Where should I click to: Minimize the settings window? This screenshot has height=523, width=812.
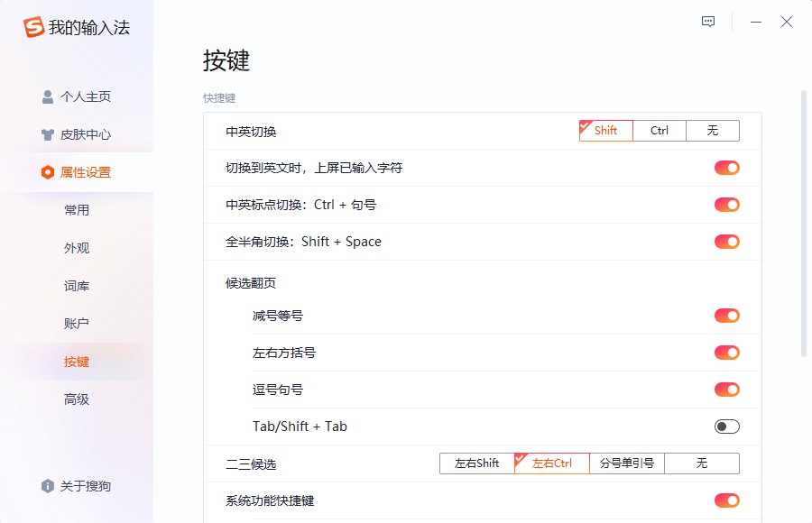coord(756,22)
